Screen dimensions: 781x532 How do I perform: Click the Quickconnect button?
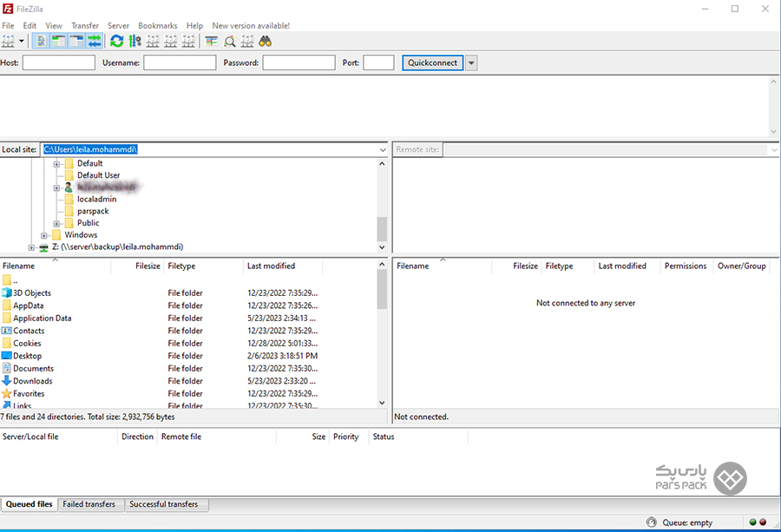(x=432, y=62)
